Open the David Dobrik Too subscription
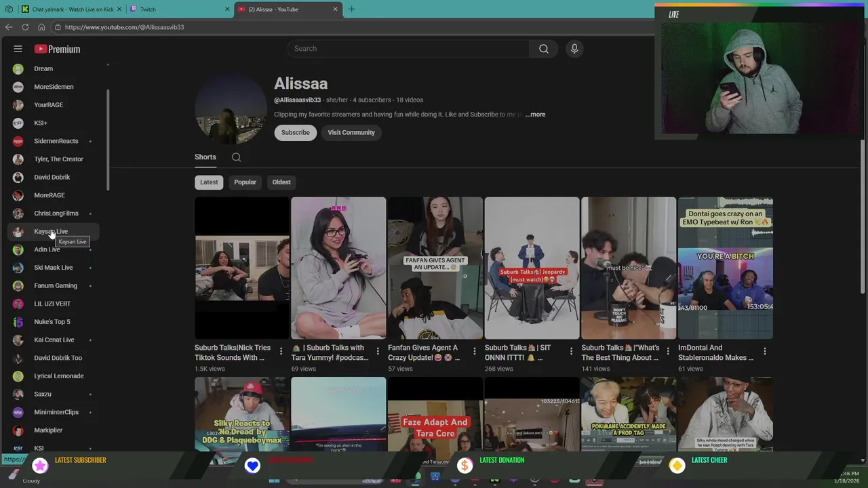The width and height of the screenshot is (868, 488). (x=53, y=358)
